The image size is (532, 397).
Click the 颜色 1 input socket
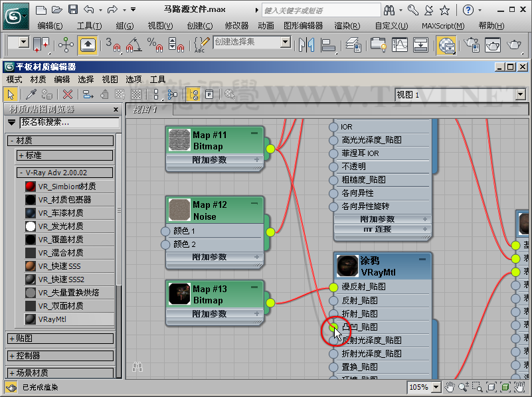tap(166, 231)
